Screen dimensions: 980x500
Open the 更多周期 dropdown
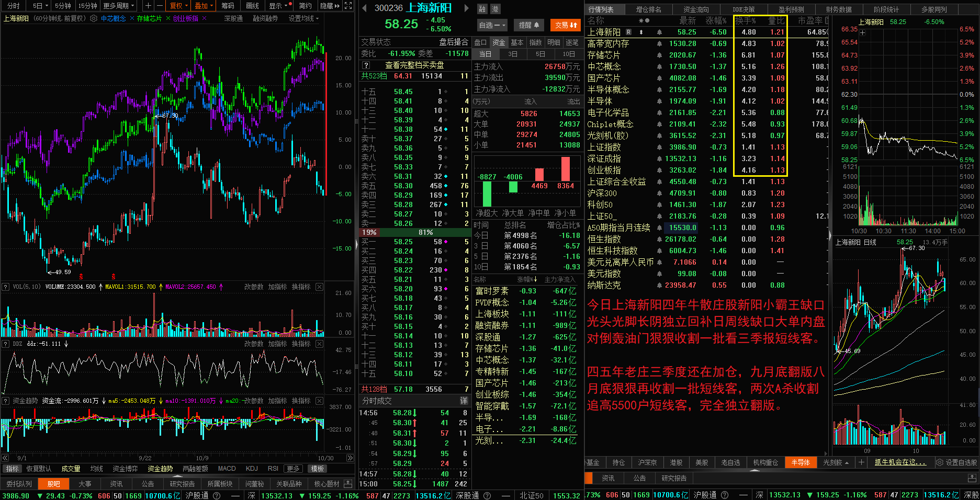[119, 6]
